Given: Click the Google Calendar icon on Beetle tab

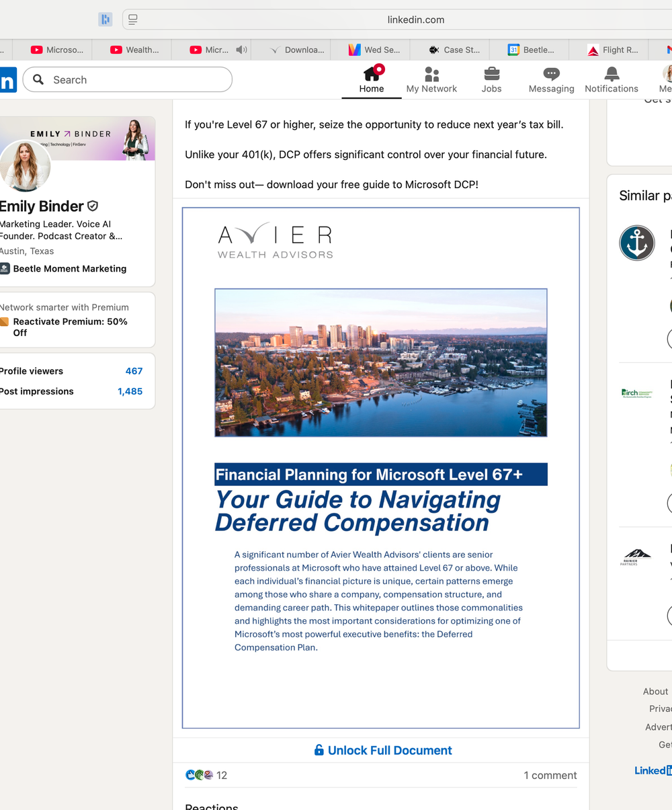Looking at the screenshot, I should tap(513, 50).
